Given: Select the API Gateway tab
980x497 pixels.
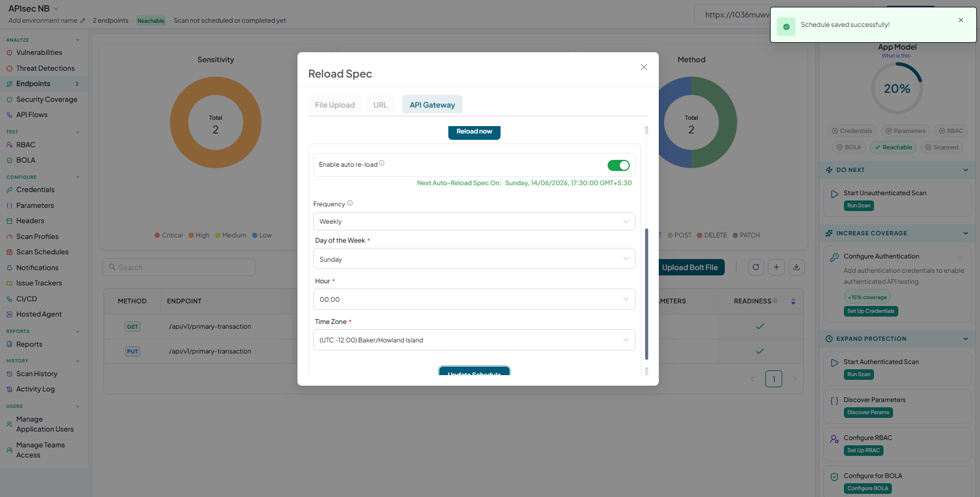Looking at the screenshot, I should tap(433, 105).
